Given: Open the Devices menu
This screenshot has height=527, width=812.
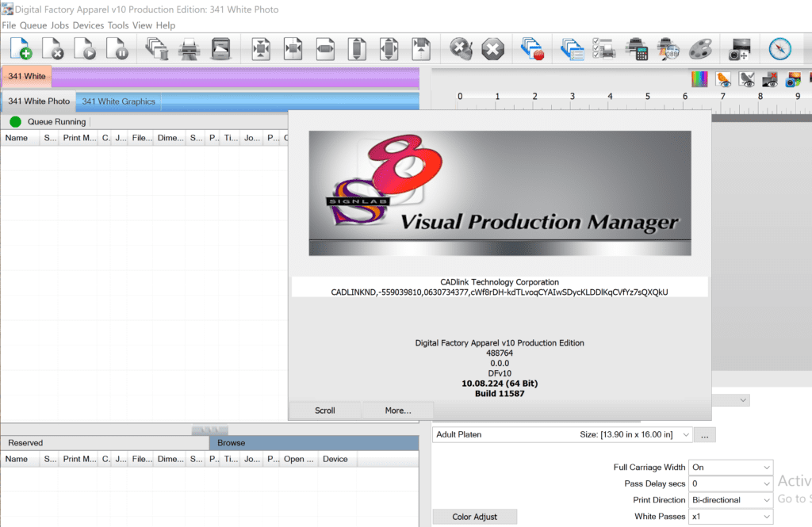Looking at the screenshot, I should pos(88,25).
